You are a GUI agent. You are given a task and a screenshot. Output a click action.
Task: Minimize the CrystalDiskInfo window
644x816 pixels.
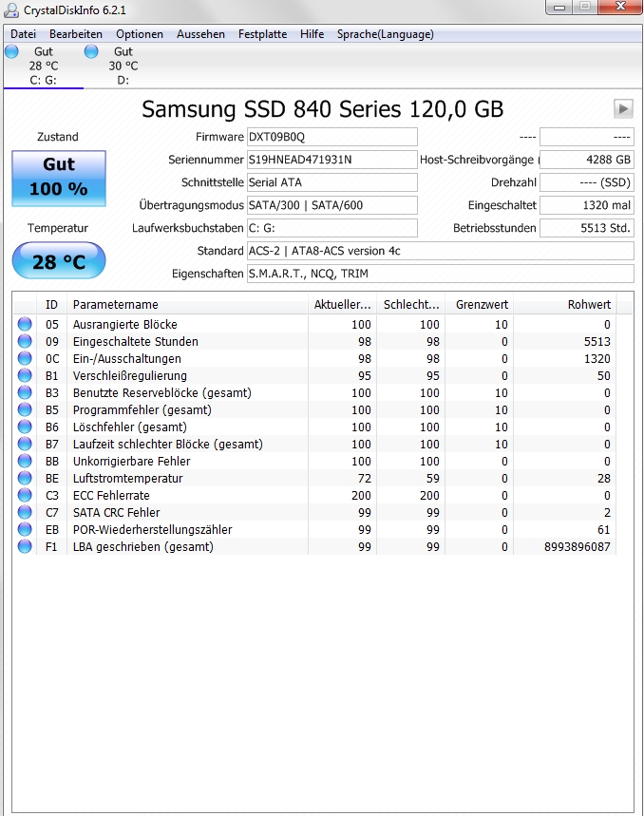pos(559,7)
